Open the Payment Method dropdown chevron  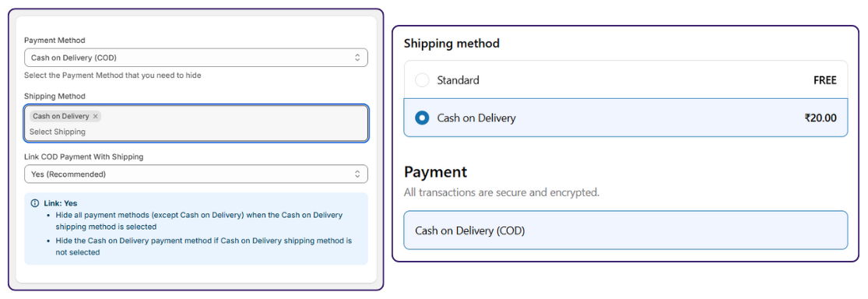pyautogui.click(x=357, y=58)
